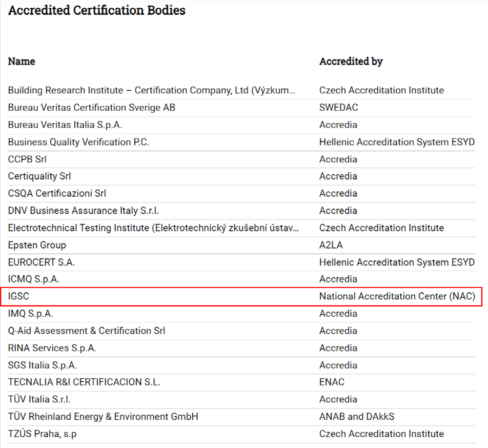Image resolution: width=488 pixels, height=448 pixels.
Task: Click Hellenic Accreditation System ESYD for EUROCERT
Action: pos(397,263)
